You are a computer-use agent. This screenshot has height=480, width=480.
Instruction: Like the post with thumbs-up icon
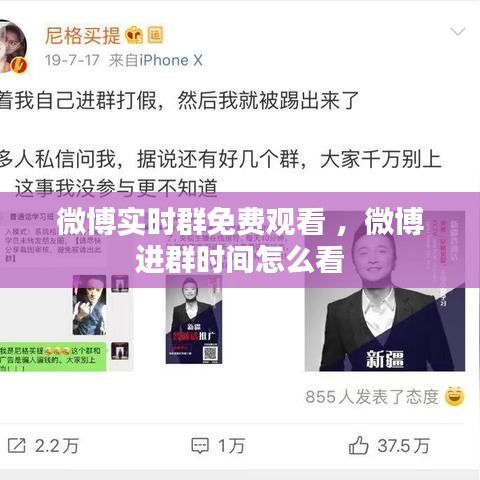(x=359, y=445)
